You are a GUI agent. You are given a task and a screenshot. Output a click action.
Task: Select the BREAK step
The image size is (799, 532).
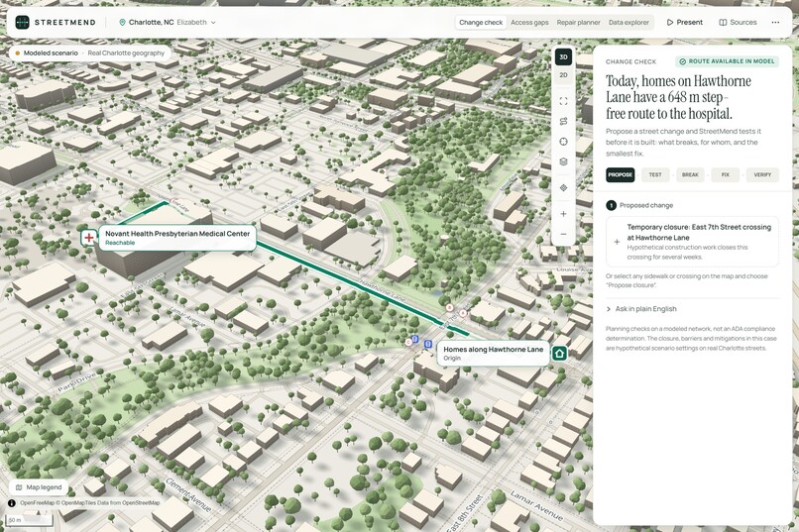click(x=691, y=174)
